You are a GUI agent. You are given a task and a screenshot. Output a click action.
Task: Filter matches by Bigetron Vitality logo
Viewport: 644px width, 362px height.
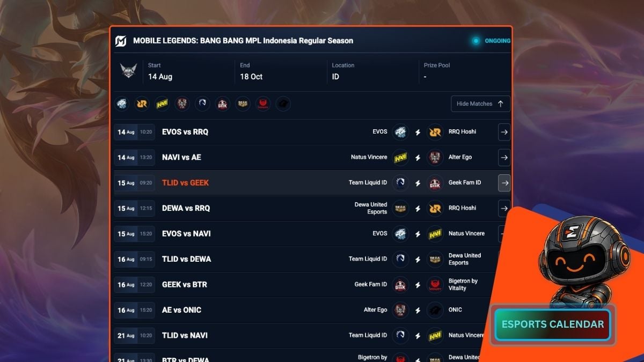click(262, 104)
